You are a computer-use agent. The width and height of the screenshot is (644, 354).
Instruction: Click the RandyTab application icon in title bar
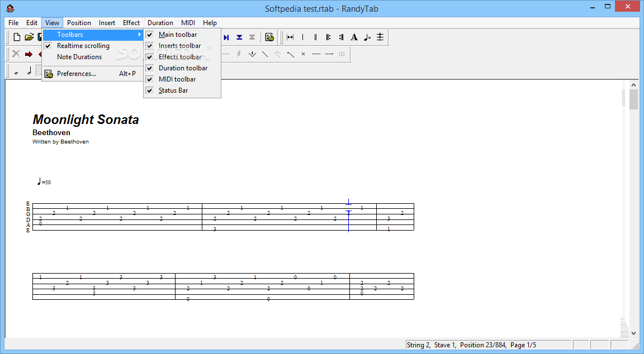tap(10, 8)
